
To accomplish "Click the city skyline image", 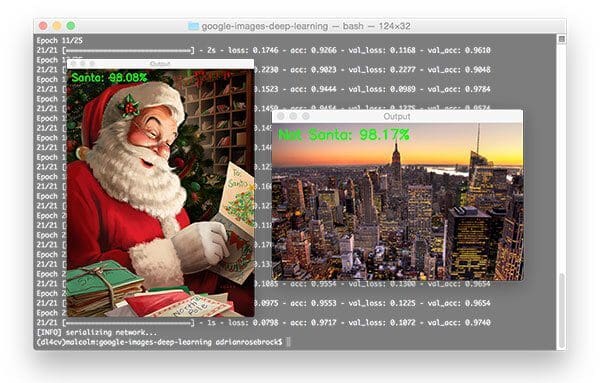I will (x=397, y=202).
